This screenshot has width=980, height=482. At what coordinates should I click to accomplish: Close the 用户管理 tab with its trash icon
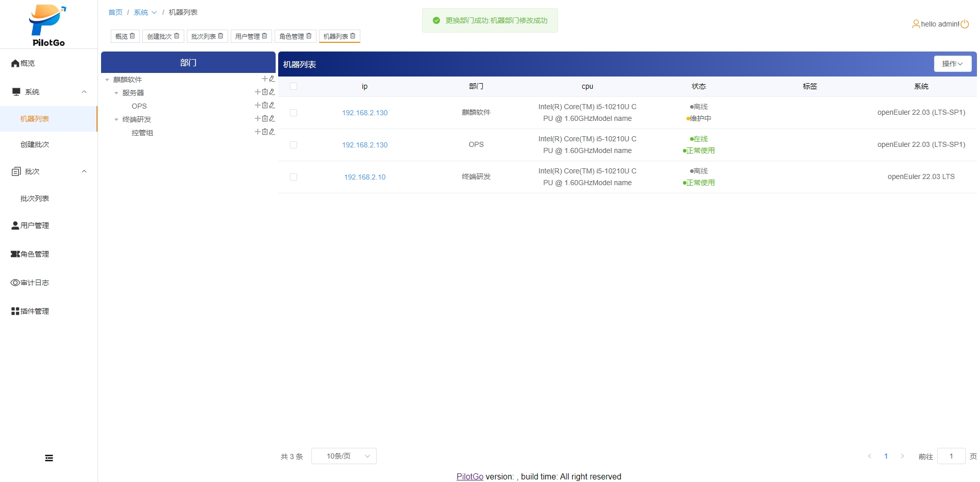tap(264, 36)
